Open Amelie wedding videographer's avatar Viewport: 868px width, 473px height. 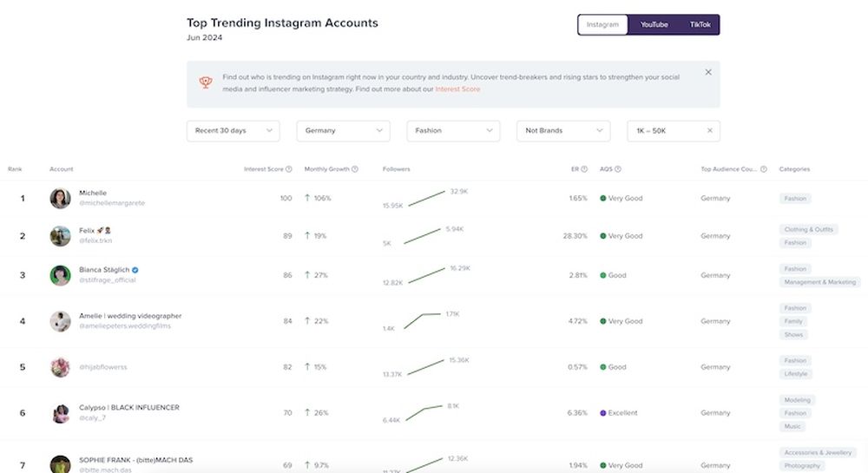coord(61,321)
